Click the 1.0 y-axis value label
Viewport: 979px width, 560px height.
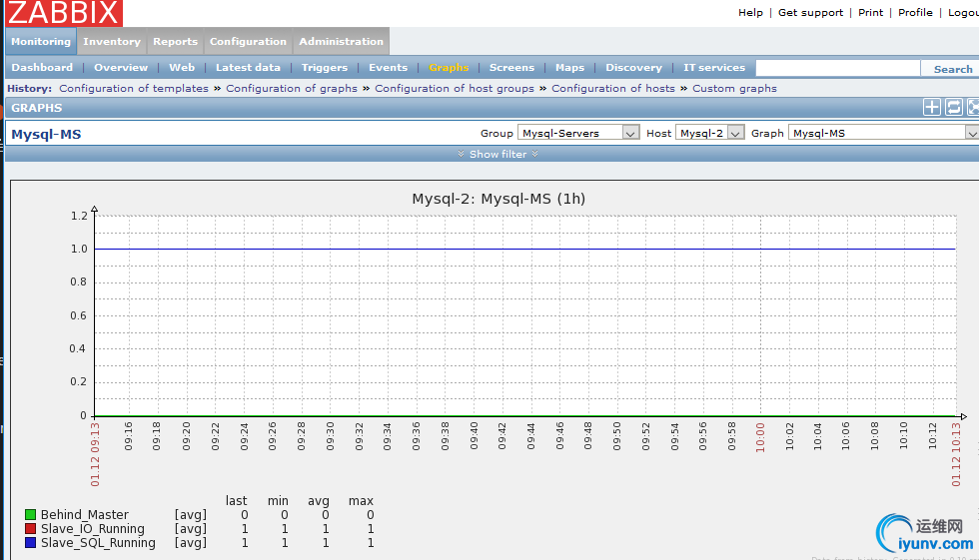point(79,249)
